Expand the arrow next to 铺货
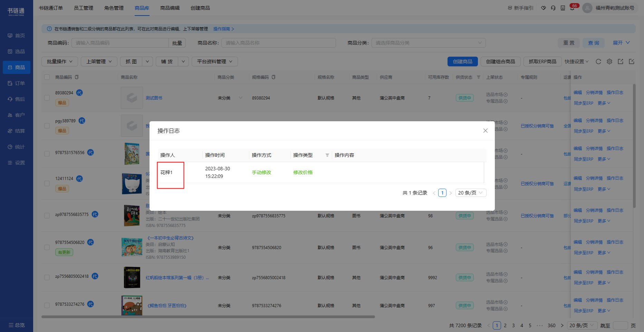Viewport: 644px width, 332px height. coord(183,61)
